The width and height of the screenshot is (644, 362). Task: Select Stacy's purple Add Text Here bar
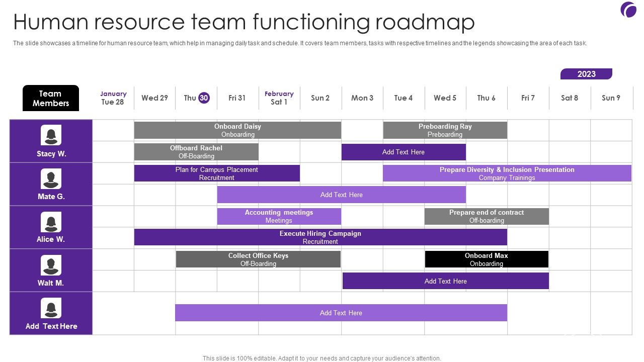click(x=404, y=152)
